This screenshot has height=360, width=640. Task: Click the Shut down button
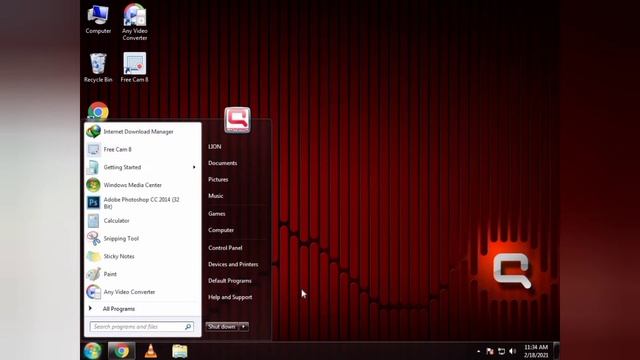[222, 327]
